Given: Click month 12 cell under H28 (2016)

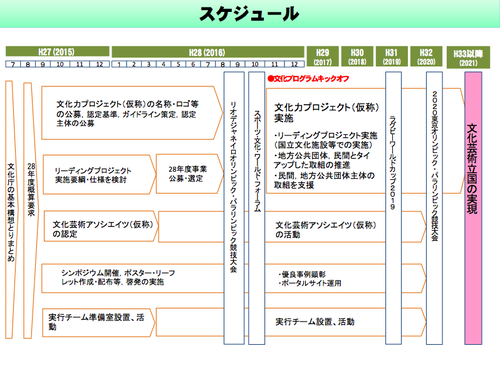Looking at the screenshot, I should 294,64.
